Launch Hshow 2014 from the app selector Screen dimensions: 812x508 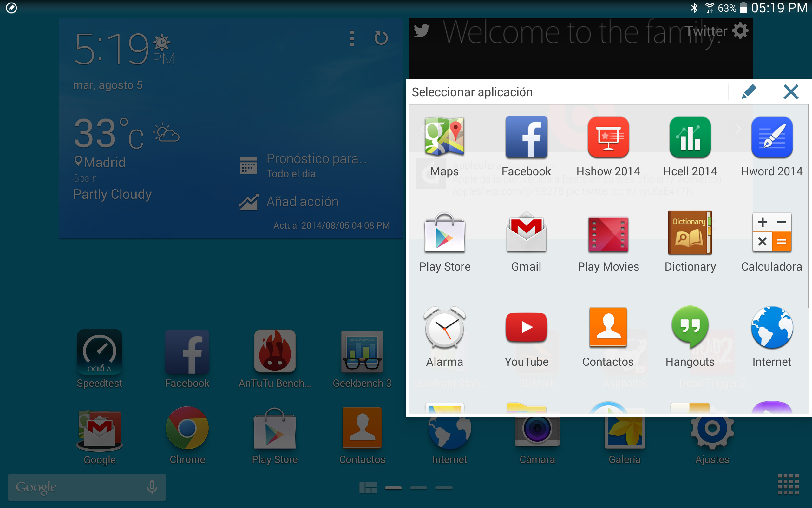[x=608, y=146]
